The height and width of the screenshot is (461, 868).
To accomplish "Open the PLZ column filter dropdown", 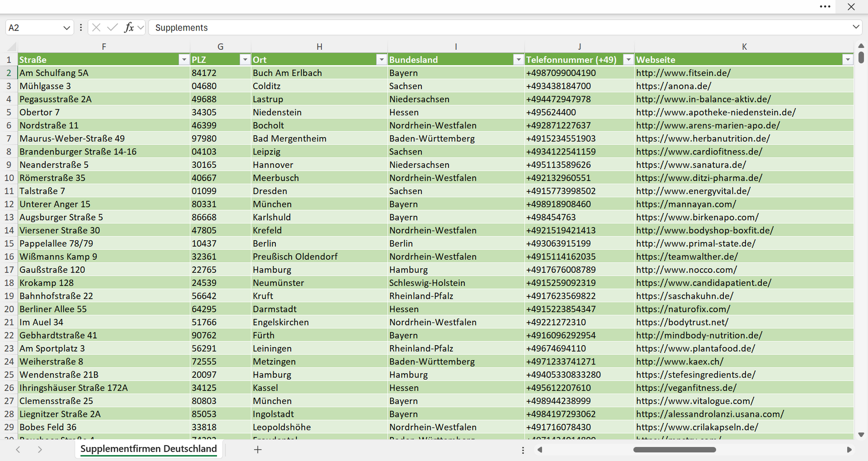I will (245, 59).
